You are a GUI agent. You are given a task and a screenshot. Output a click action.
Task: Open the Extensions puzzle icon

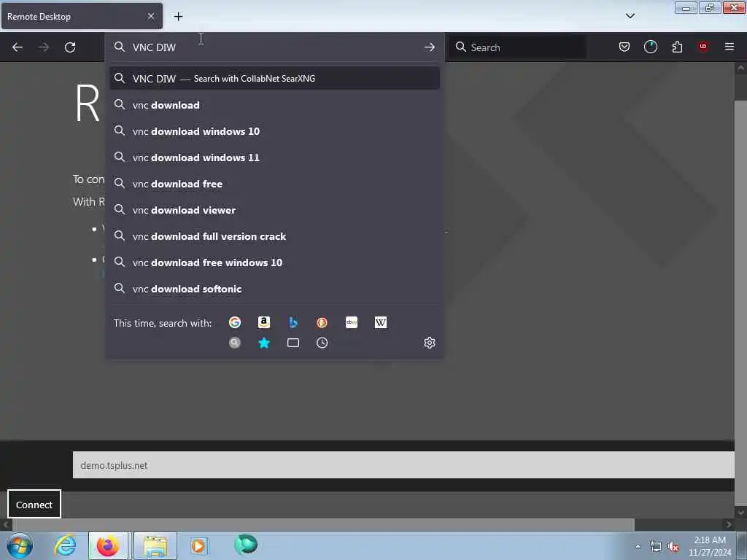tap(677, 47)
